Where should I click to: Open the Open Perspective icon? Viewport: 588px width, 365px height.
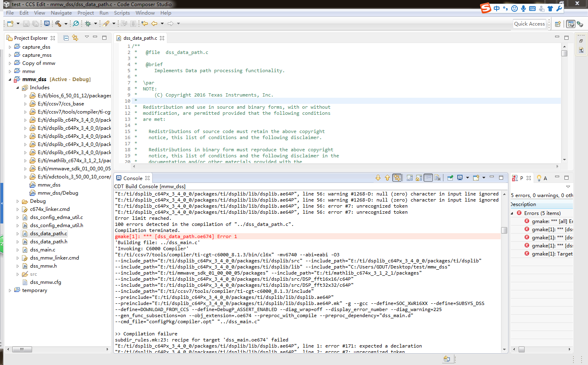tap(558, 24)
